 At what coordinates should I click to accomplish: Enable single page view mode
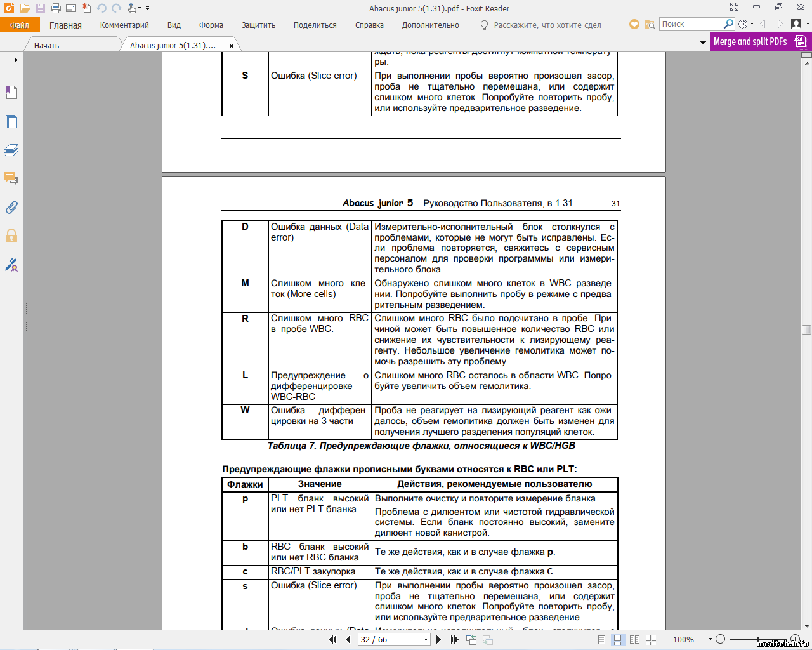pos(601,639)
